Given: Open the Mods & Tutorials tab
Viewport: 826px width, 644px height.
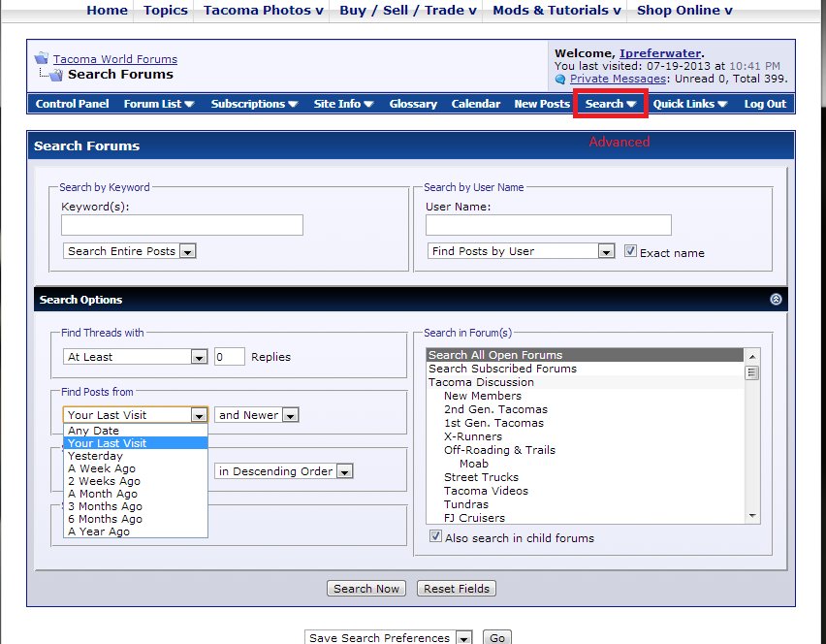Looking at the screenshot, I should point(556,10).
